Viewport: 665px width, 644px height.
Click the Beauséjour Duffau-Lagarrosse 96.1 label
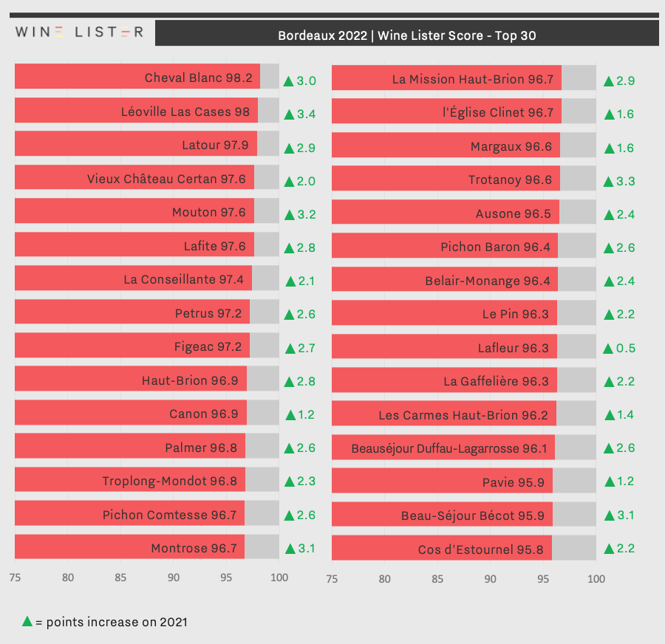point(449,448)
